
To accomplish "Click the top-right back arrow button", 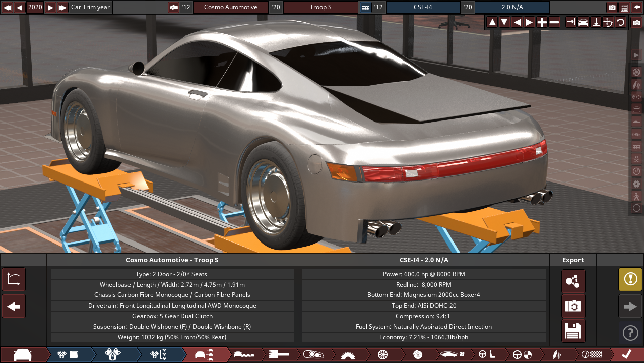I will coord(636,7).
